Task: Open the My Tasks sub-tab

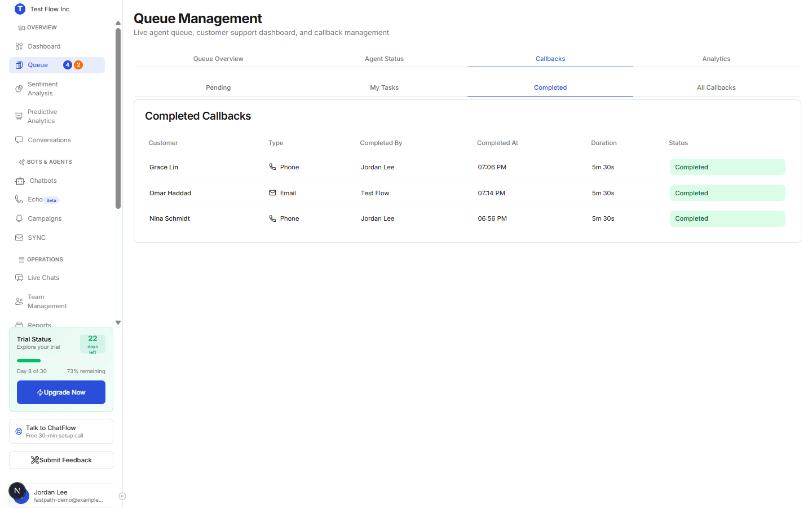Action: (384, 87)
